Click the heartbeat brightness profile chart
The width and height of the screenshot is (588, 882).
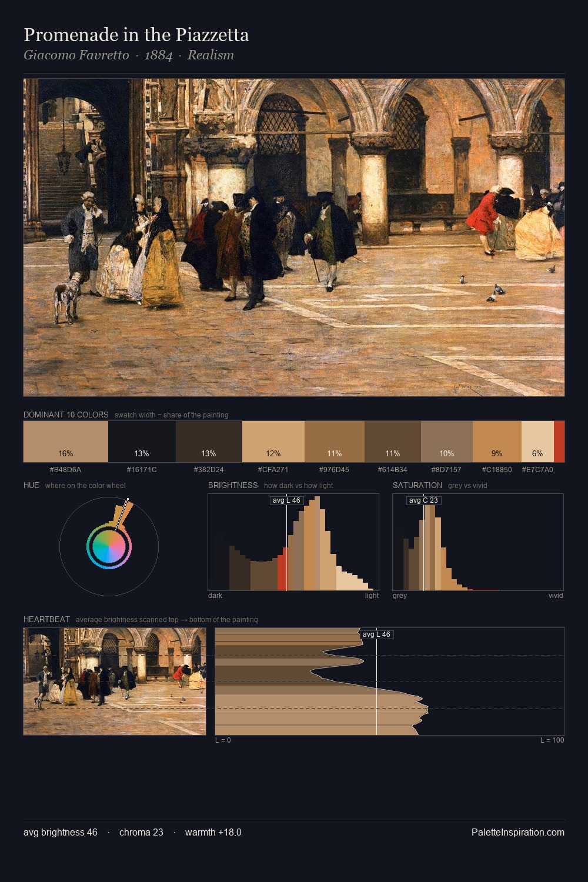(390, 681)
